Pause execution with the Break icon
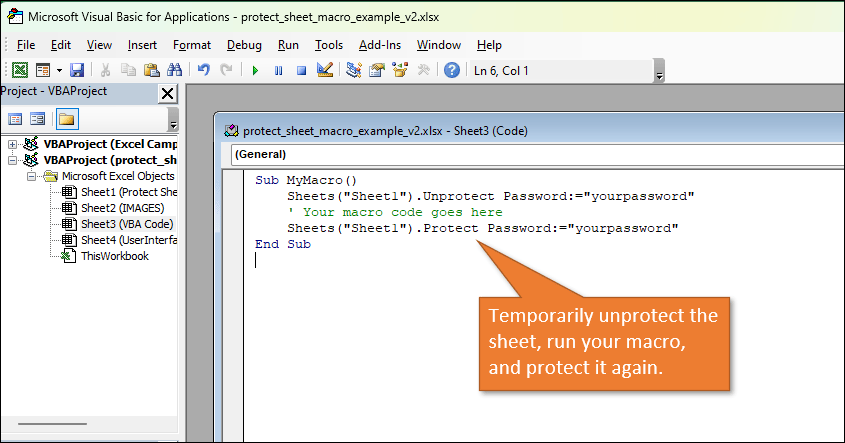 point(278,70)
